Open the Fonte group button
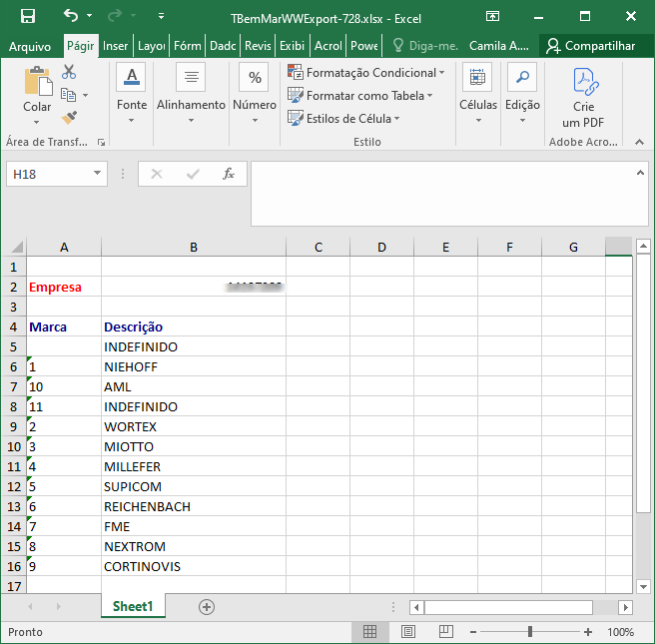This screenshot has width=655, height=644. click(132, 94)
